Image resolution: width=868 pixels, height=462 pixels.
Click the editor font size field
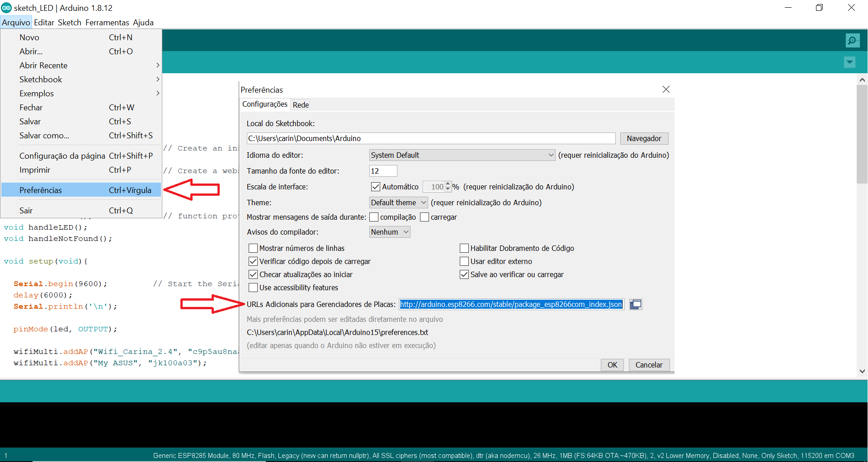pos(383,171)
